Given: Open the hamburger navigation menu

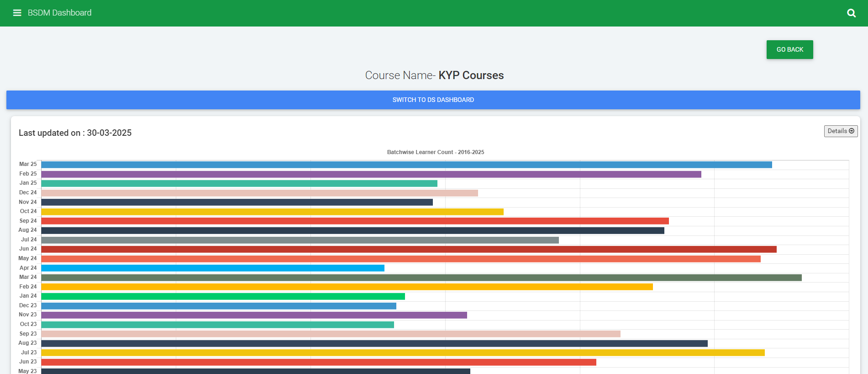Looking at the screenshot, I should 17,13.
